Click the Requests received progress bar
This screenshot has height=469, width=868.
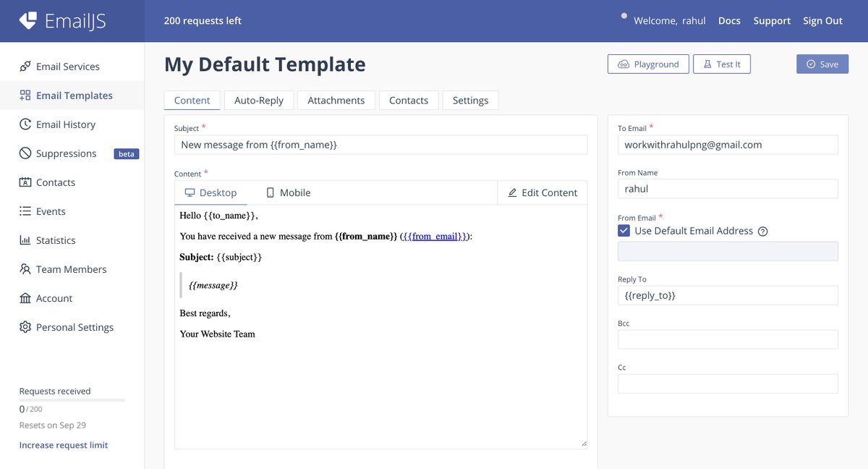coord(72,400)
